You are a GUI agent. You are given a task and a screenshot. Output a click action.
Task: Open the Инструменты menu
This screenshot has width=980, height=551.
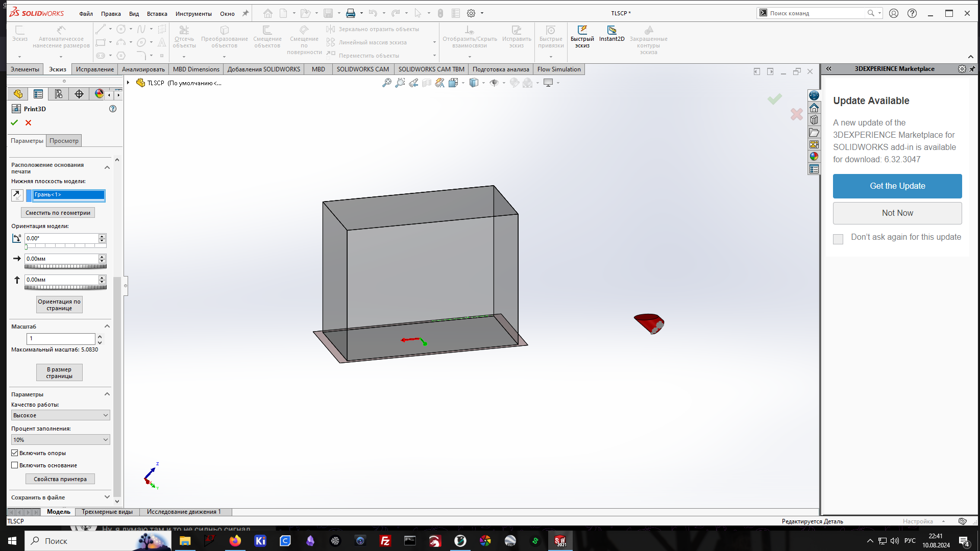click(193, 14)
